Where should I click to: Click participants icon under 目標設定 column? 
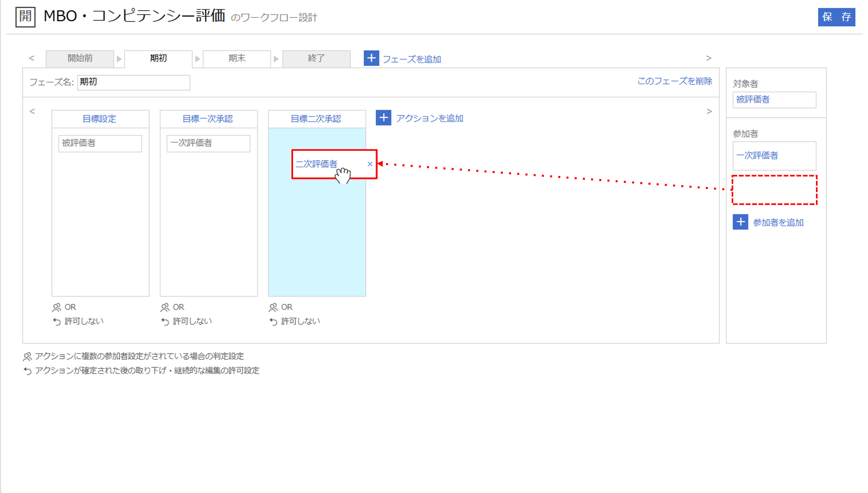(x=56, y=307)
